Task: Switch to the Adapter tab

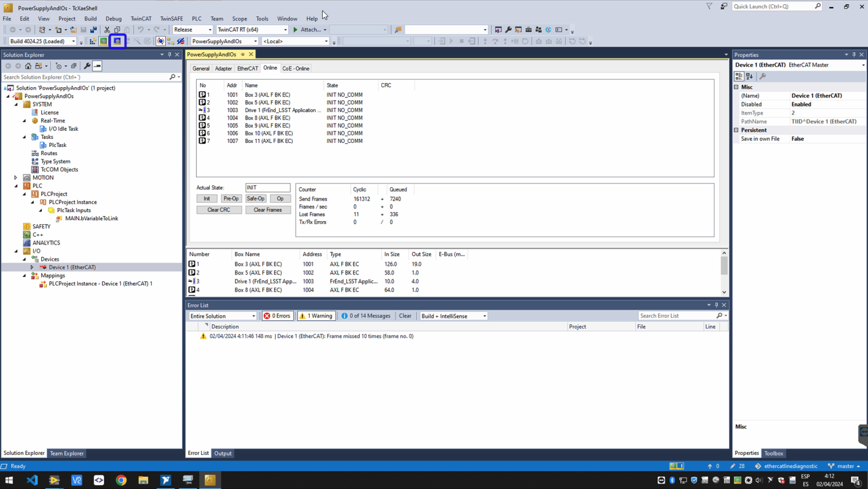Action: click(223, 68)
